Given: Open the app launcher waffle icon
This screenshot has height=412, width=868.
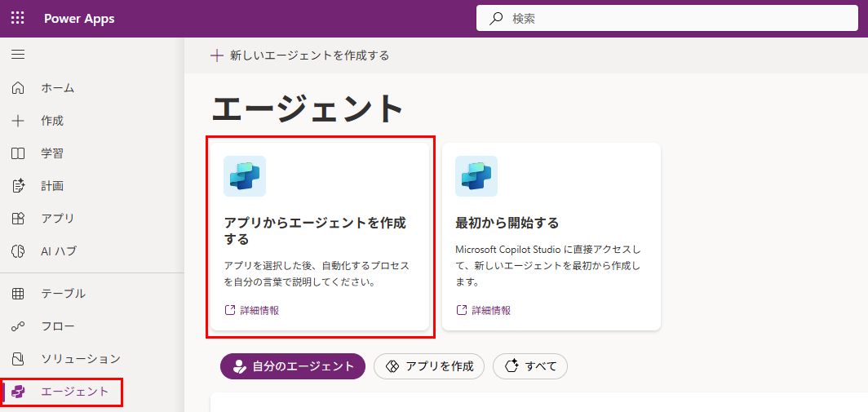Looking at the screenshot, I should 18,18.
